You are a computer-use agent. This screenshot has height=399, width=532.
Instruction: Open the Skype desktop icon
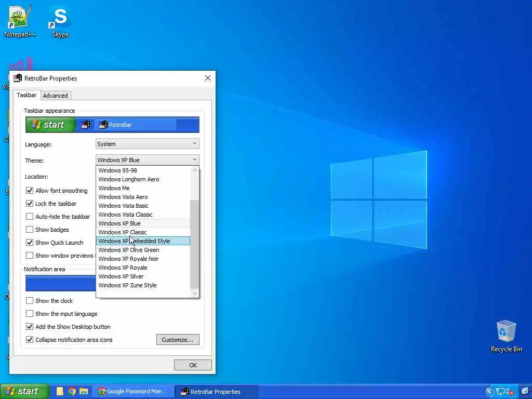tap(60, 21)
